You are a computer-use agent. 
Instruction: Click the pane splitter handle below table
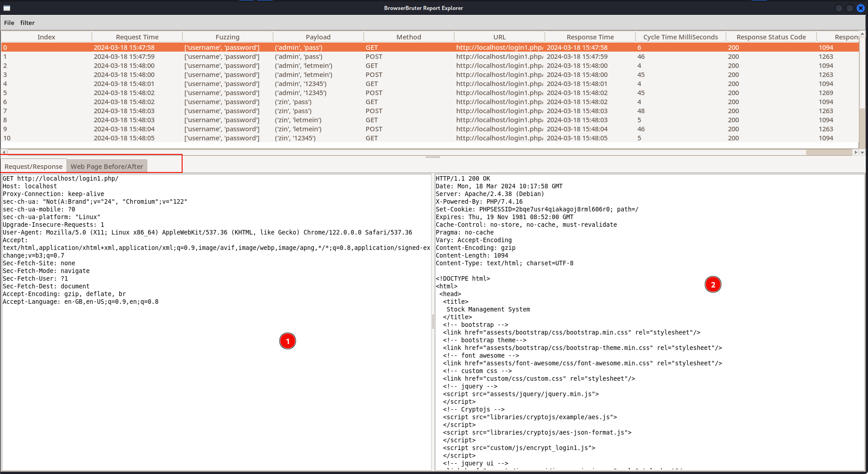433,157
